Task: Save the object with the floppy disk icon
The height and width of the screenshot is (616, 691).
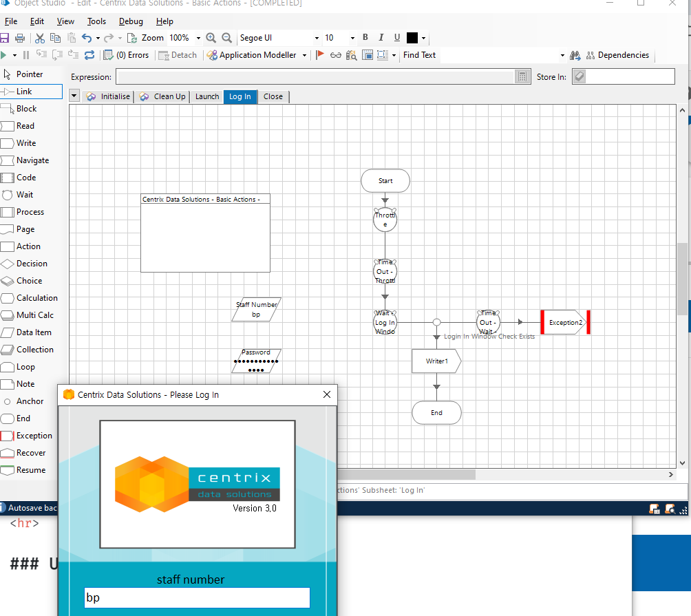Action: point(4,38)
